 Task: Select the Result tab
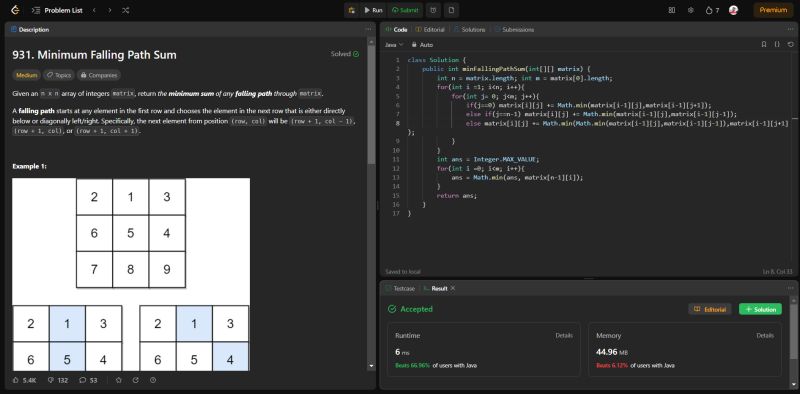(435, 288)
